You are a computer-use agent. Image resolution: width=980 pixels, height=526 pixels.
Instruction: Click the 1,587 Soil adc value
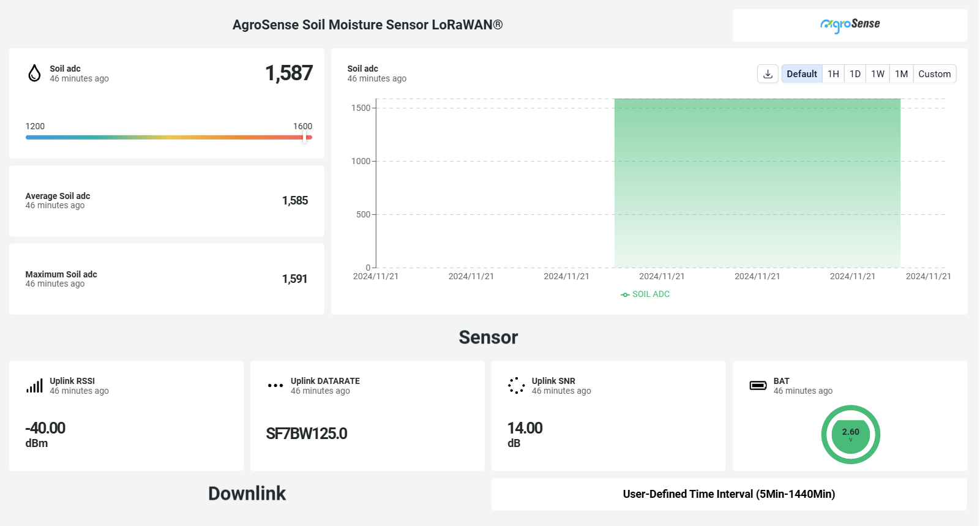click(x=289, y=73)
